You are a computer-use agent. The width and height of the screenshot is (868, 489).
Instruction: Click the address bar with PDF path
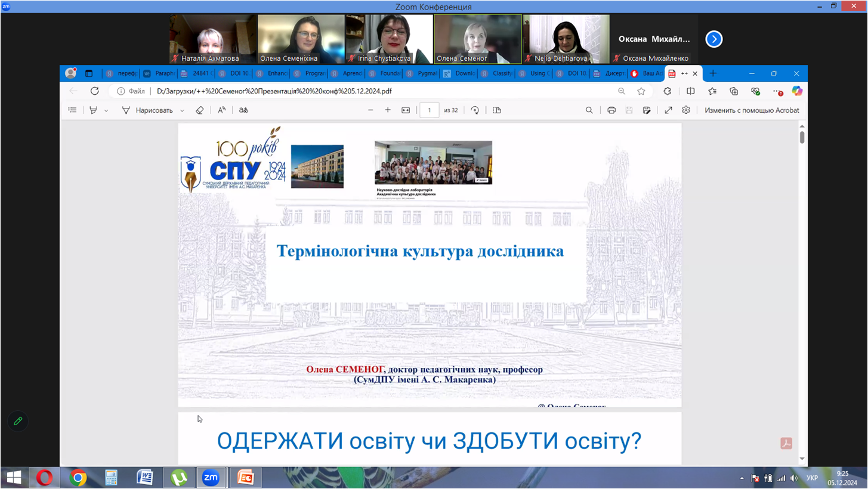364,91
